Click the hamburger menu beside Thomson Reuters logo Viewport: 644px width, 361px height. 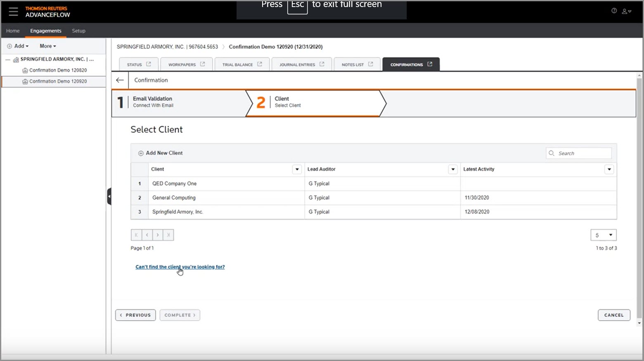coord(13,12)
